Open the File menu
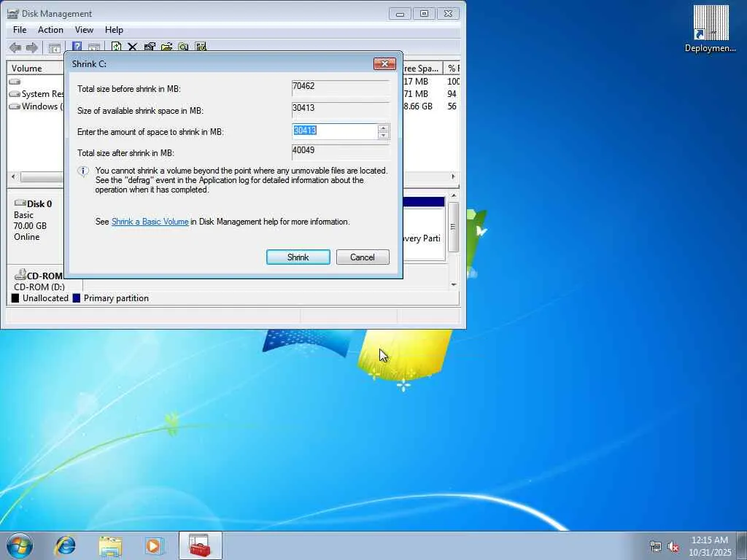Viewport: 747px width, 560px height. [20, 29]
